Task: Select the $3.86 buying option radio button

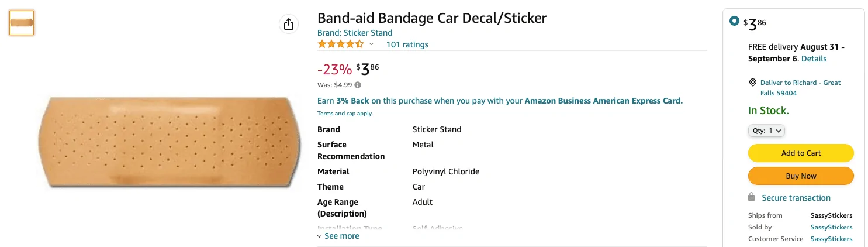Action: click(734, 22)
